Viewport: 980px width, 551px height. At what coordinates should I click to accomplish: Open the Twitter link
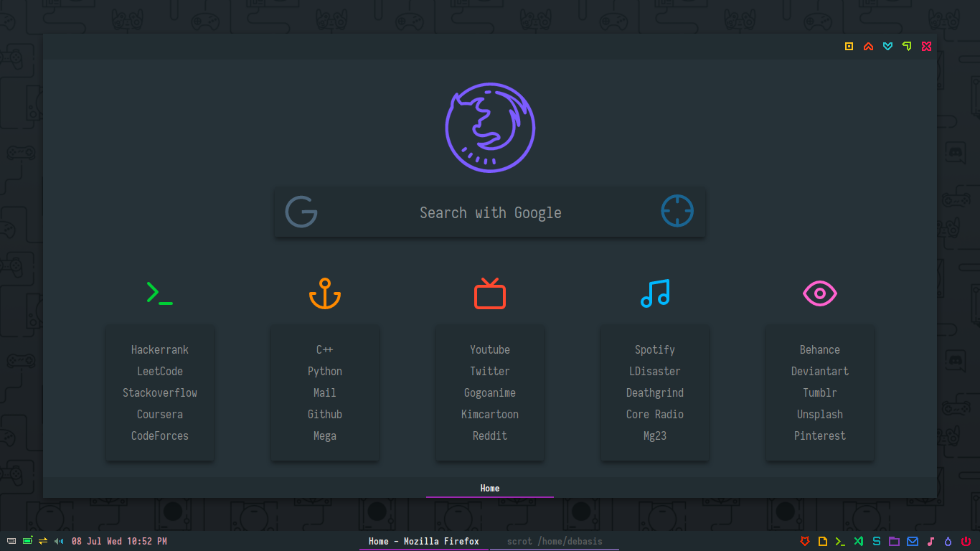coord(490,371)
